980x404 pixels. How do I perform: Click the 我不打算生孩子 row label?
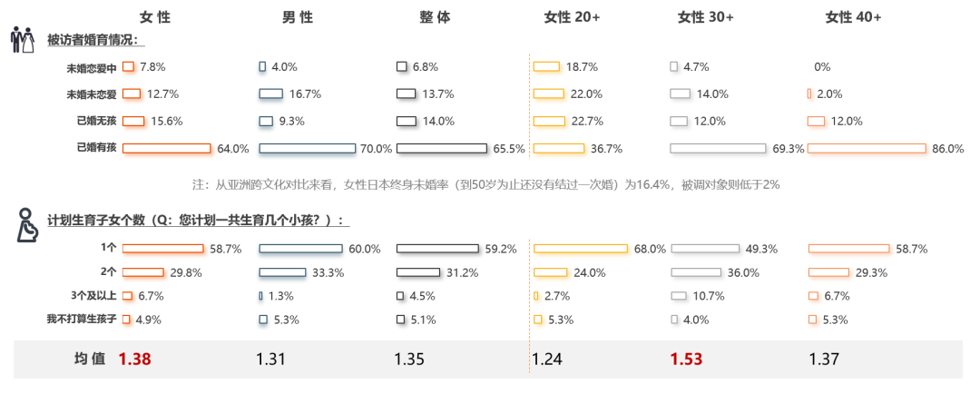click(x=82, y=320)
